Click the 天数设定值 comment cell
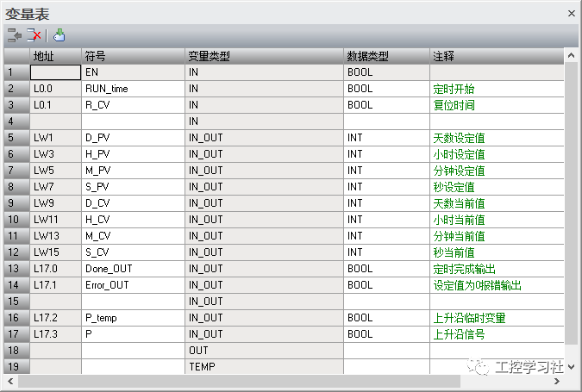This screenshot has height=392, width=582. (497, 138)
